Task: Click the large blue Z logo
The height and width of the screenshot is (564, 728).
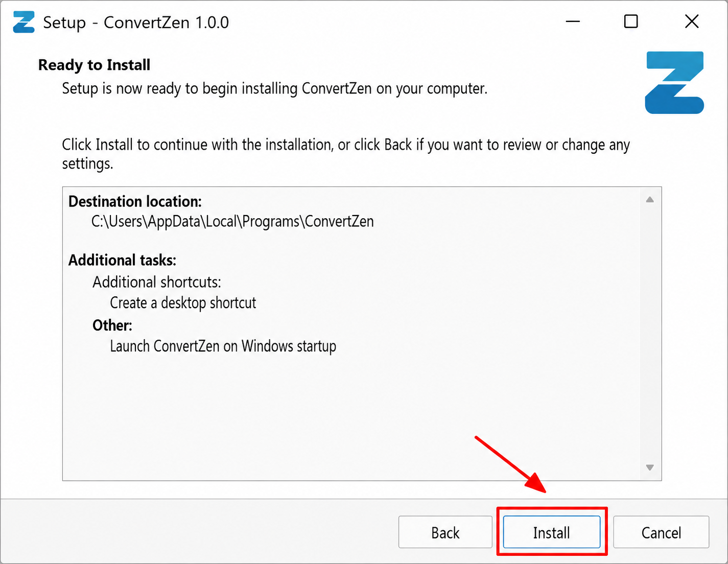Action: click(674, 82)
